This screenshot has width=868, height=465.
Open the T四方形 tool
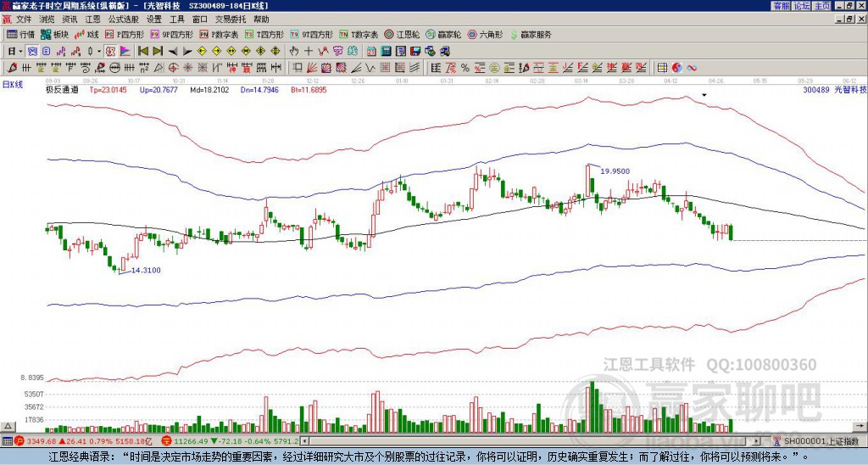[264, 34]
